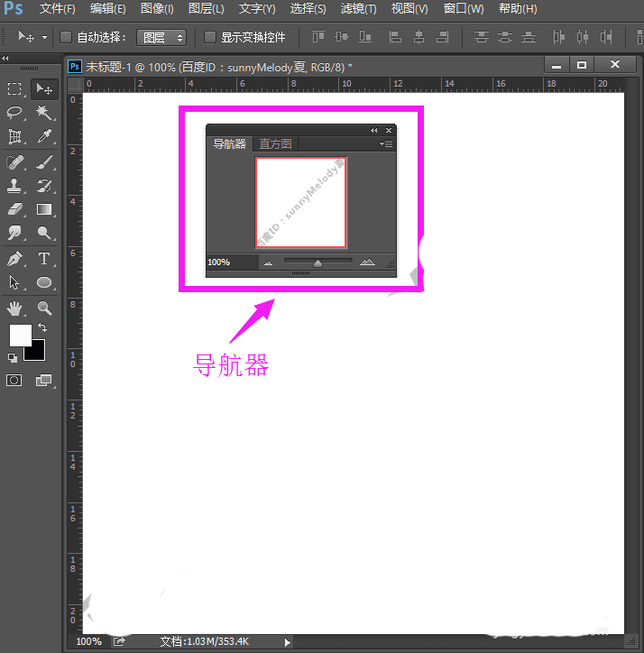Select the Spot Healing Brush tool
Screen dimensions: 644x653
14,162
